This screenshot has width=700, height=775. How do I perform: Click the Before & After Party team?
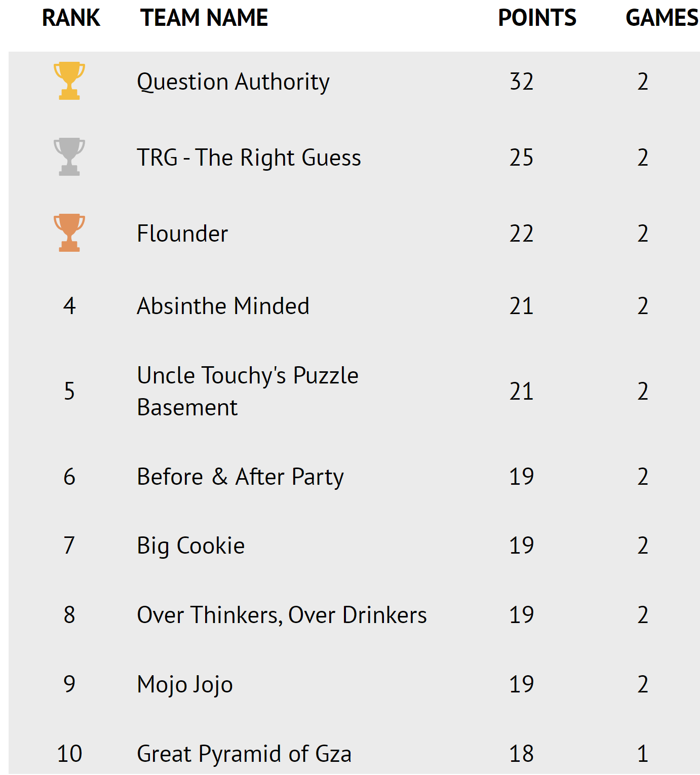tap(240, 477)
